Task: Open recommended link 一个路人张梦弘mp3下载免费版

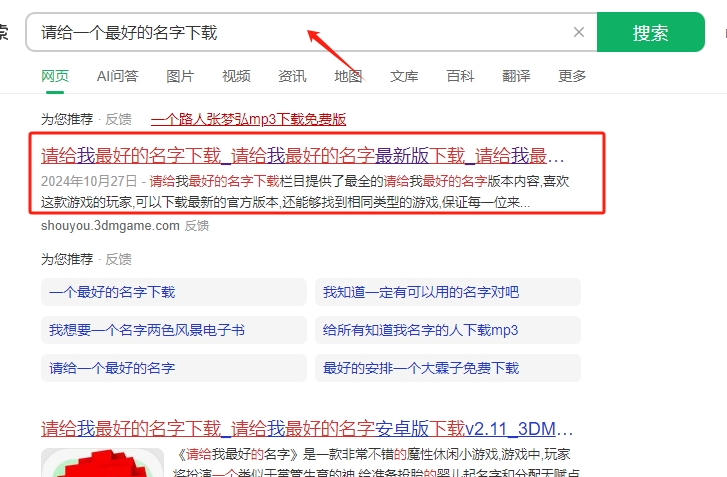Action: pyautogui.click(x=248, y=119)
